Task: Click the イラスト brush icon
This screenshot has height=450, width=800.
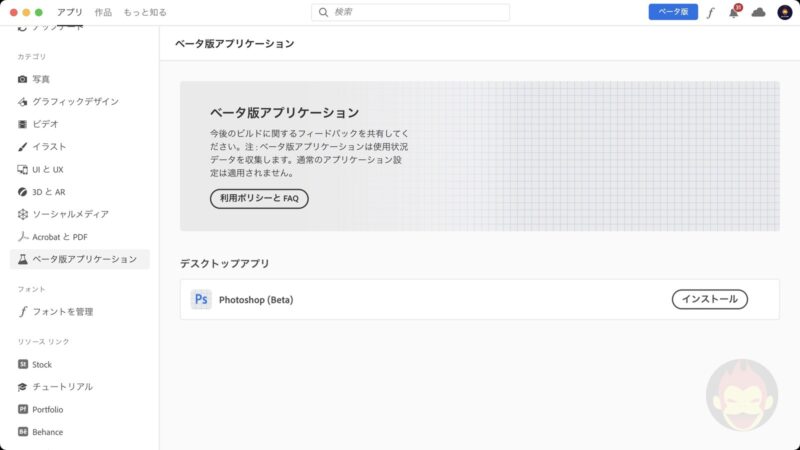Action: (x=22, y=147)
